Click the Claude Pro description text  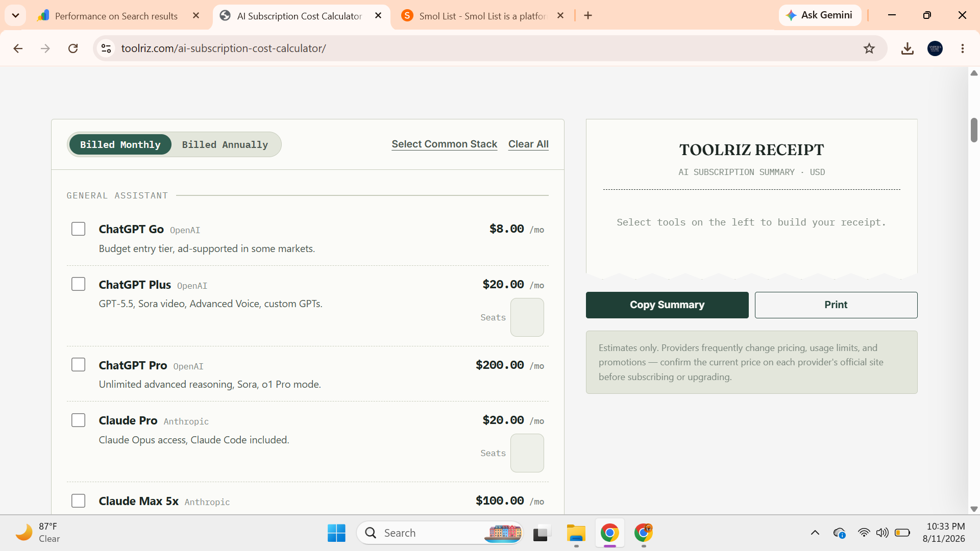194,440
